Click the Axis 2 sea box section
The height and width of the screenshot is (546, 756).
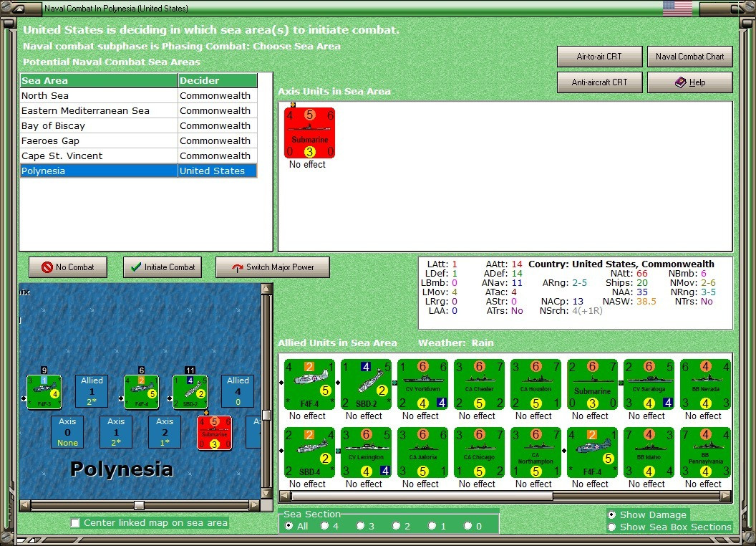pos(165,432)
